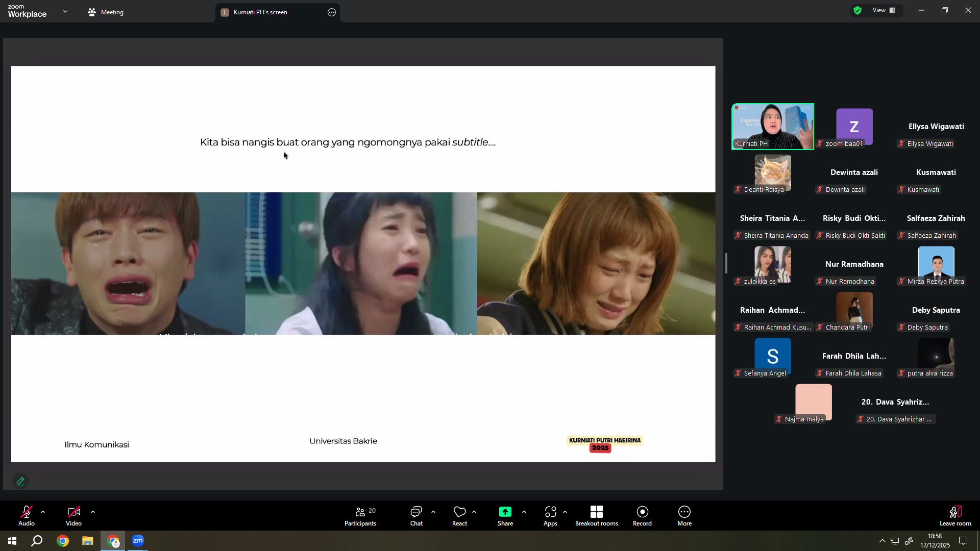The height and width of the screenshot is (551, 980).
Task: Open options on Kurniati PH's screen tab
Action: tap(332, 12)
